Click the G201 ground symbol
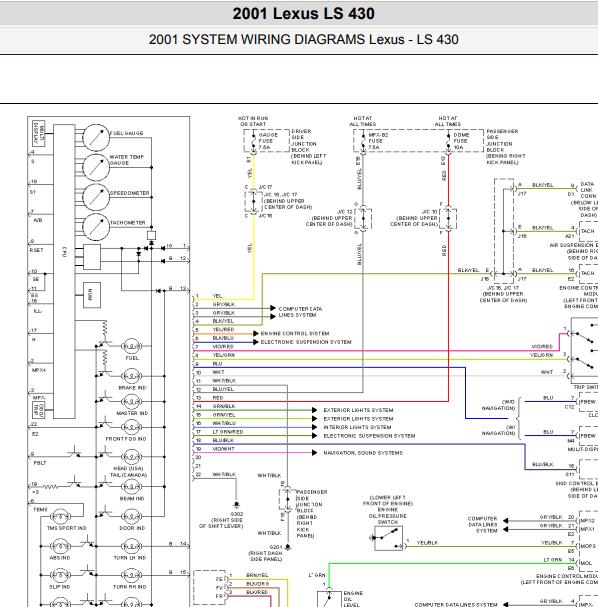The image size is (598, 607). pyautogui.click(x=288, y=547)
